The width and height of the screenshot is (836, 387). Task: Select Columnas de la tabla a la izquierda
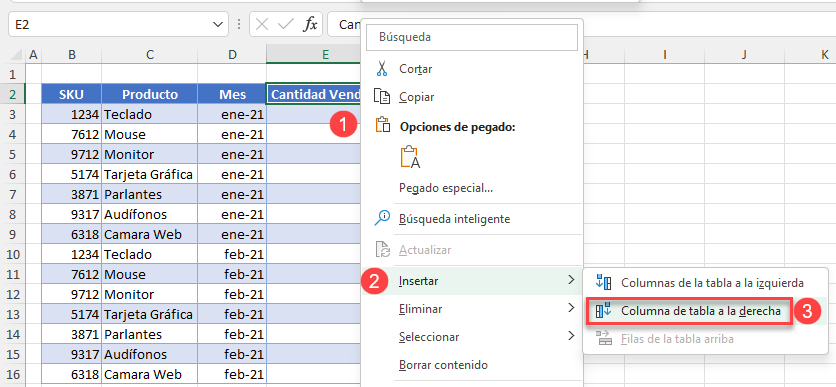(712, 283)
